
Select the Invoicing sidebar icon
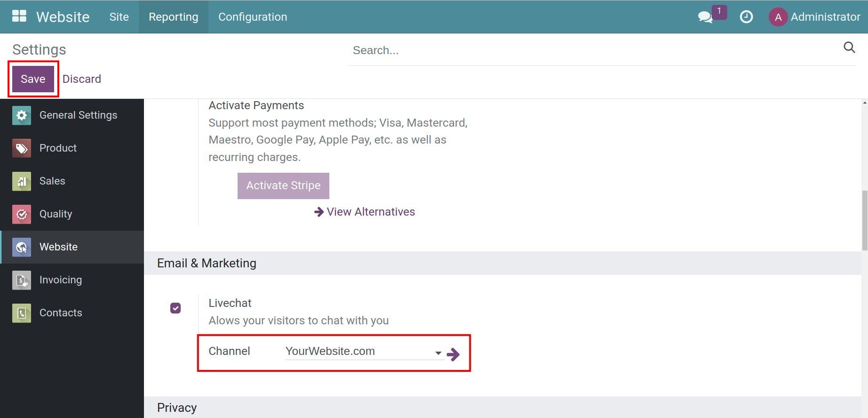tap(22, 280)
